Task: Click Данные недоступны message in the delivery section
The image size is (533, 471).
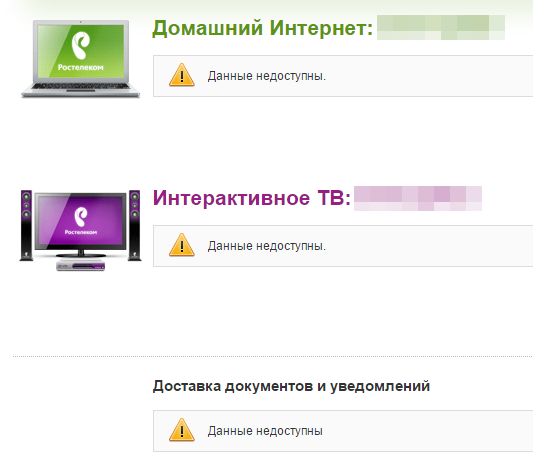Action: click(x=265, y=431)
